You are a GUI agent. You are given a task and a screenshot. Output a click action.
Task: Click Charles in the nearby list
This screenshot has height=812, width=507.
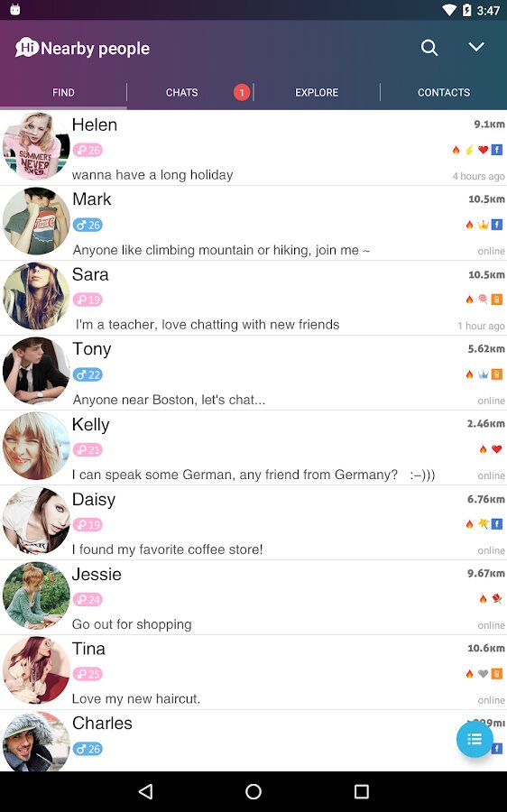(x=102, y=723)
